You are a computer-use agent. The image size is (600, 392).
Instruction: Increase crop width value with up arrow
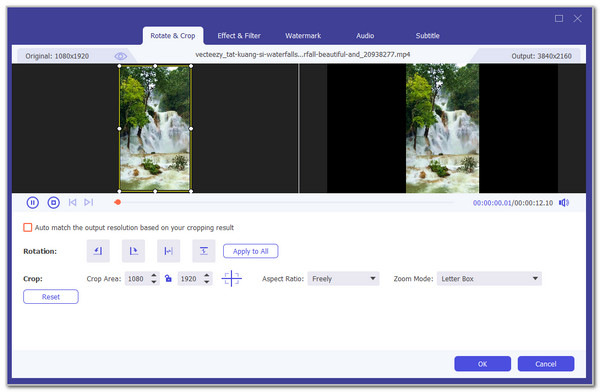tap(154, 275)
